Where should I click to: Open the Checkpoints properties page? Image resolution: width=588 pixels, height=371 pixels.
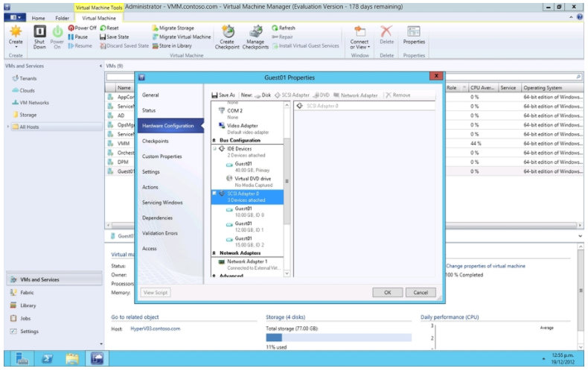click(156, 142)
